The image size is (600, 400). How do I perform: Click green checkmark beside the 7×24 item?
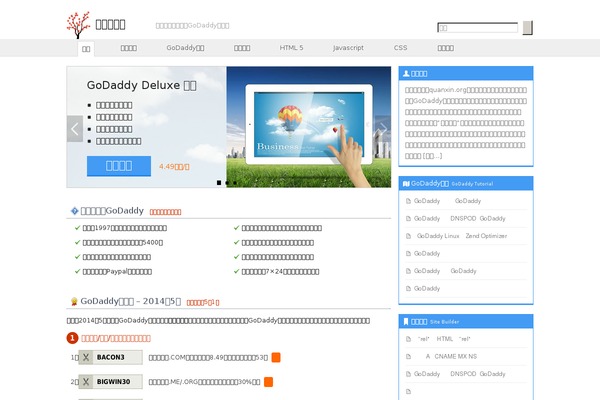236,271
